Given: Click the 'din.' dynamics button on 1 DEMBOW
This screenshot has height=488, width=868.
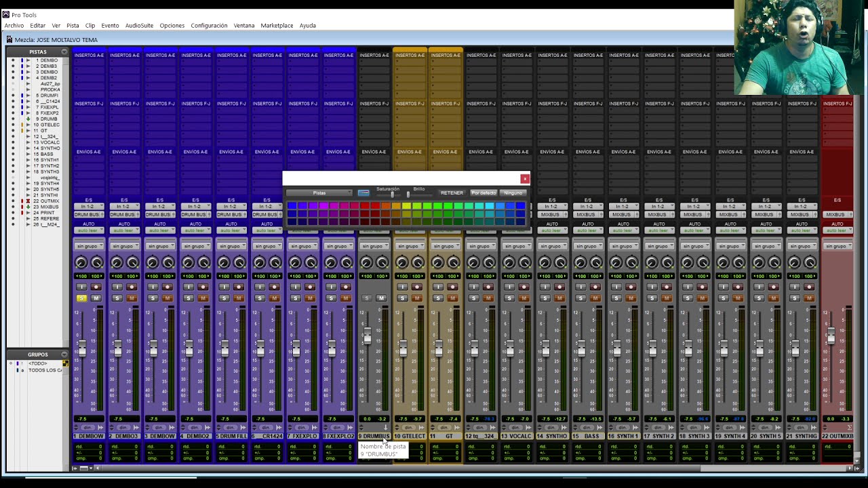Looking at the screenshot, I should [x=87, y=428].
